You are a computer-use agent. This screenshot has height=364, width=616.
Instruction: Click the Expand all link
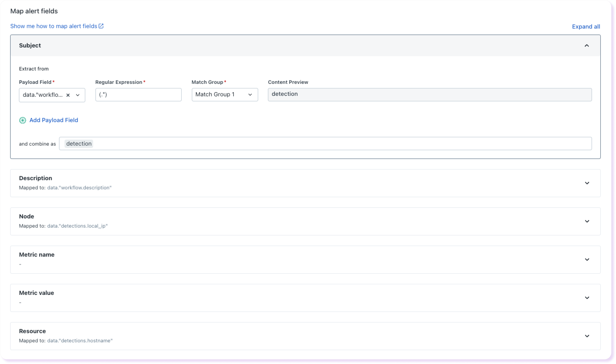586,26
